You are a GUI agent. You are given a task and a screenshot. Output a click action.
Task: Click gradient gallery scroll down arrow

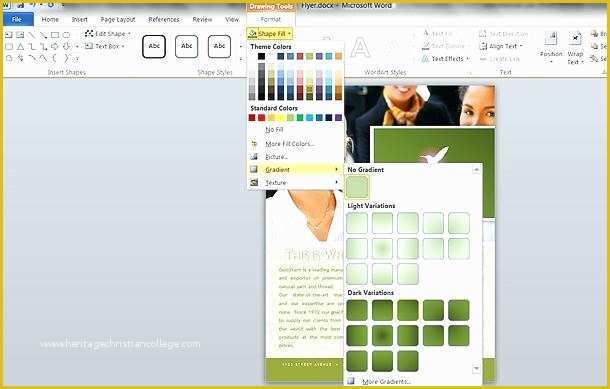[476, 368]
